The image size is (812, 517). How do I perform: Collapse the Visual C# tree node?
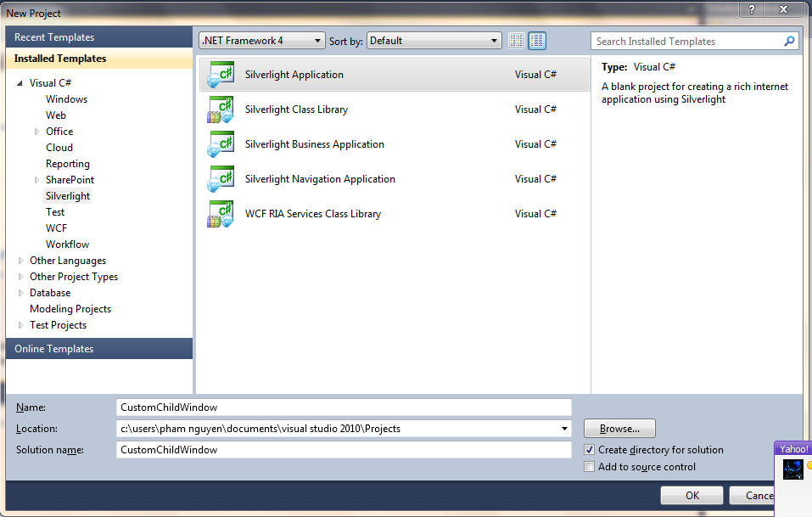tap(20, 83)
